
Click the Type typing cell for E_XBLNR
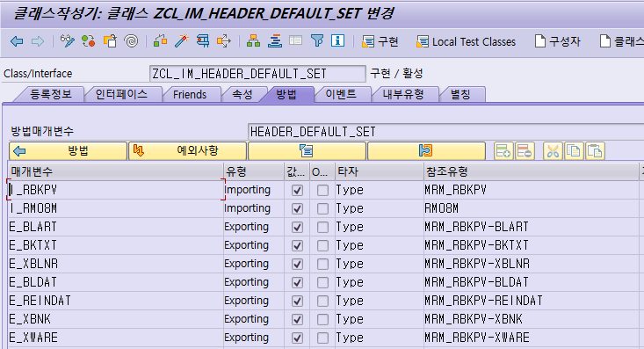(379, 264)
